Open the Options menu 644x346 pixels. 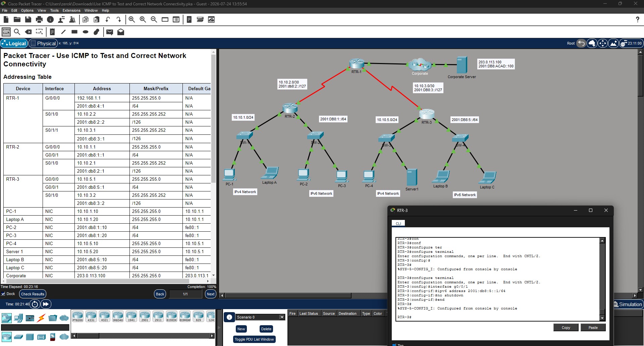[x=27, y=10]
